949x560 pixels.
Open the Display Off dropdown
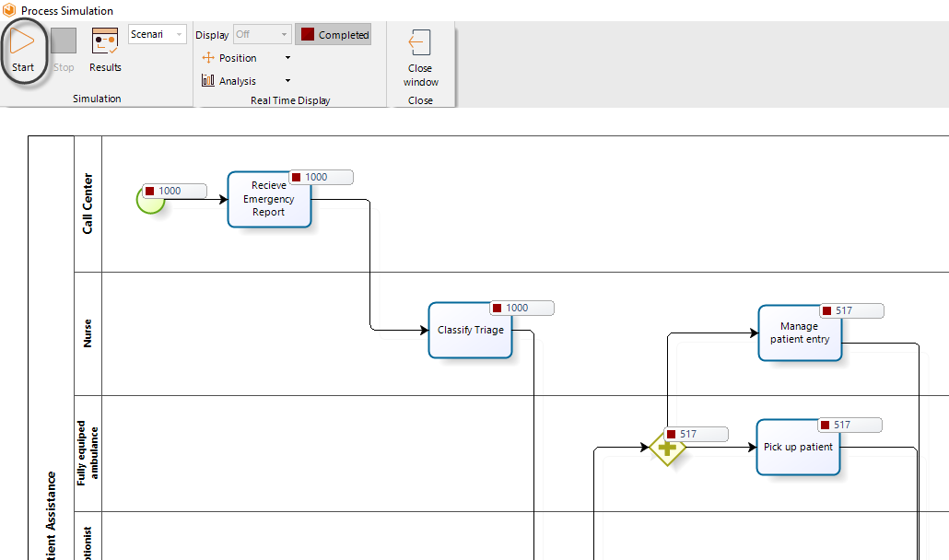262,34
